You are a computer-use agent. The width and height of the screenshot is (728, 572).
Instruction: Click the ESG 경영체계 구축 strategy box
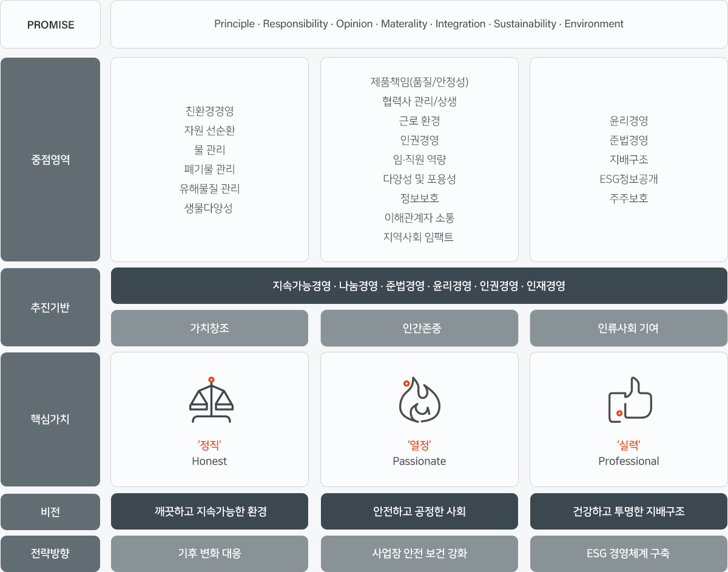click(629, 553)
